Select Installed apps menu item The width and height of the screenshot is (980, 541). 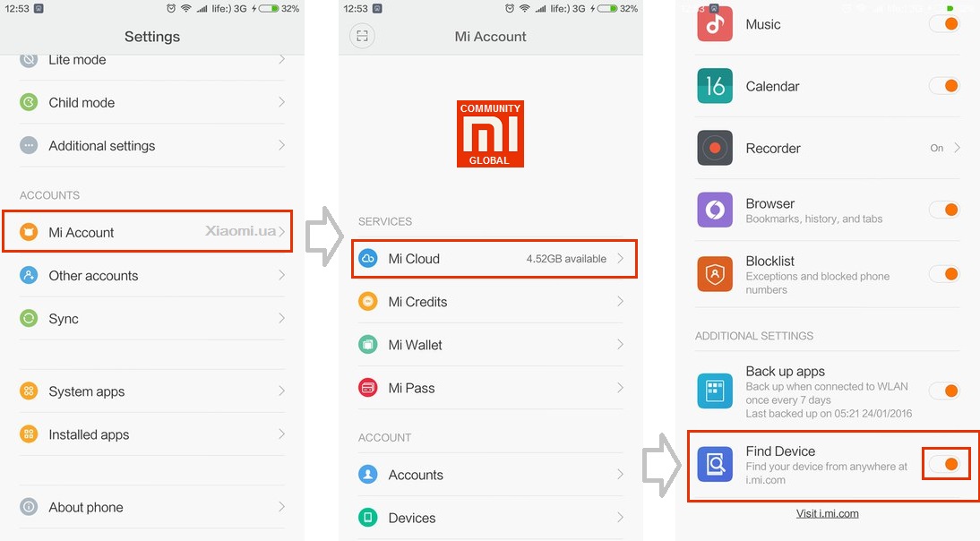click(89, 434)
